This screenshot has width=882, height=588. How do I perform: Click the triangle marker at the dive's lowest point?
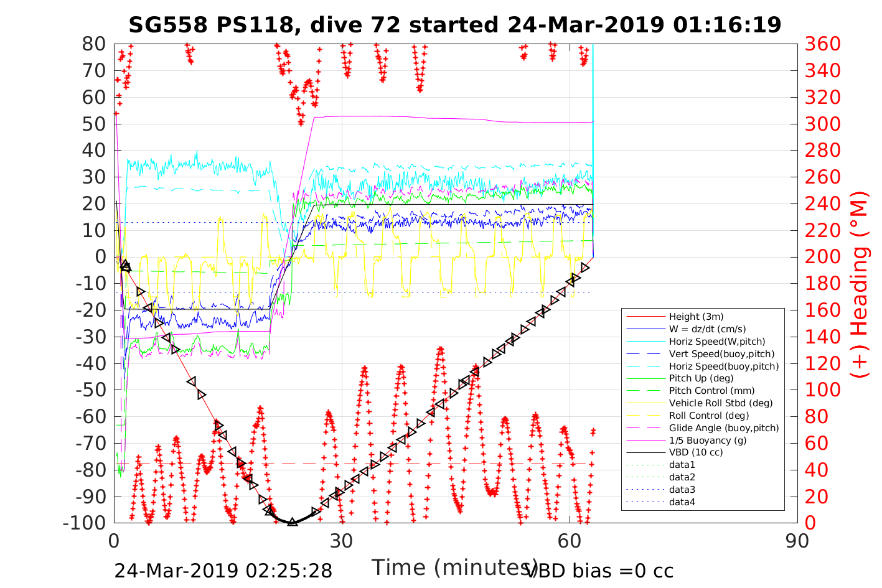pos(293,521)
